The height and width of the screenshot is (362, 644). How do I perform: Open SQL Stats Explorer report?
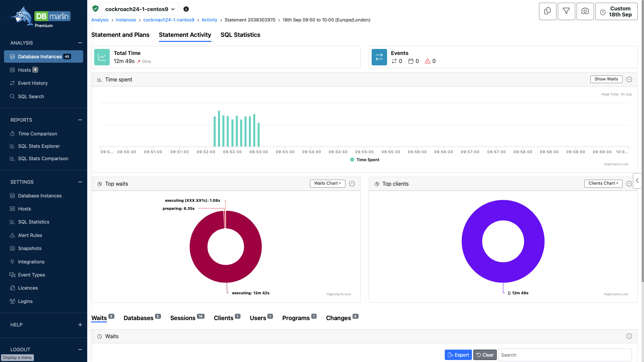point(39,146)
